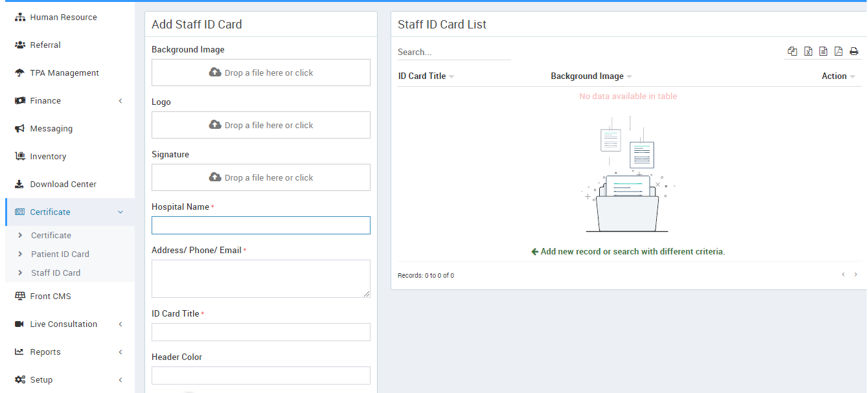Export the list with the Excel icon
Image resolution: width=868 pixels, height=393 pixels.
click(x=808, y=52)
